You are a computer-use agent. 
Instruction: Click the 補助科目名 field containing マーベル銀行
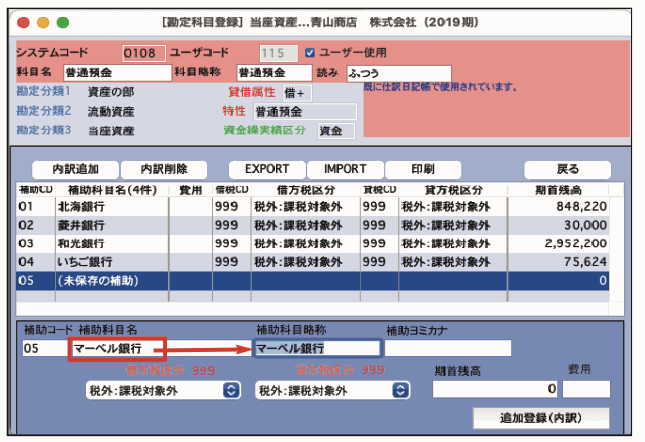tap(116, 349)
